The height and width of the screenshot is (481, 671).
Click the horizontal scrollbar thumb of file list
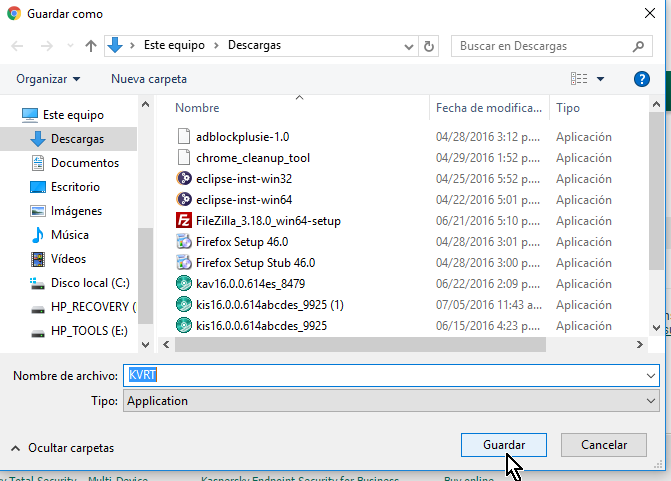pos(360,344)
